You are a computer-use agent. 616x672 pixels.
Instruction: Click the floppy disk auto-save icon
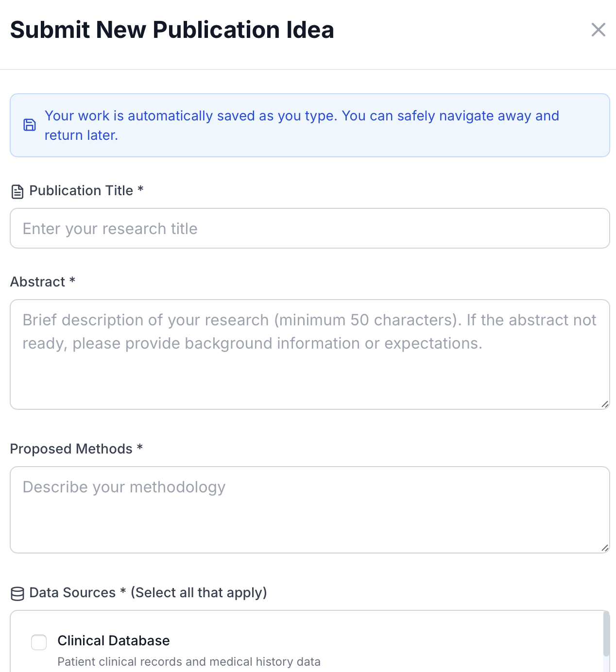30,125
